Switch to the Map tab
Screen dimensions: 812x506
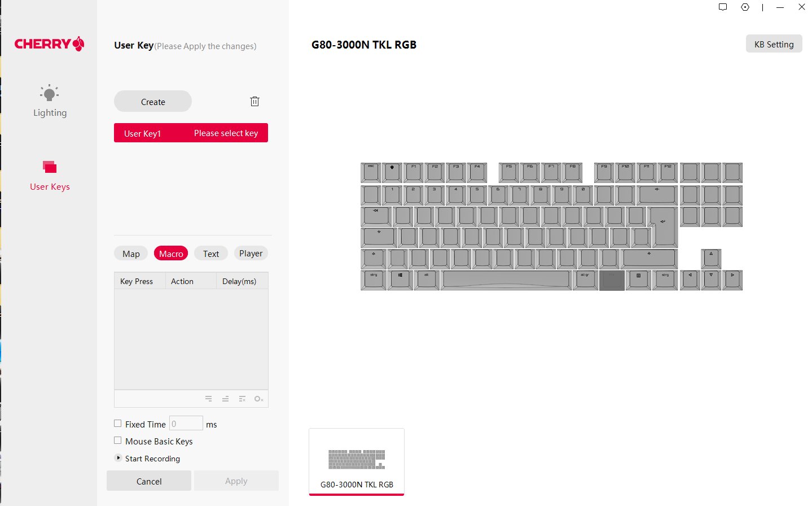pos(131,254)
